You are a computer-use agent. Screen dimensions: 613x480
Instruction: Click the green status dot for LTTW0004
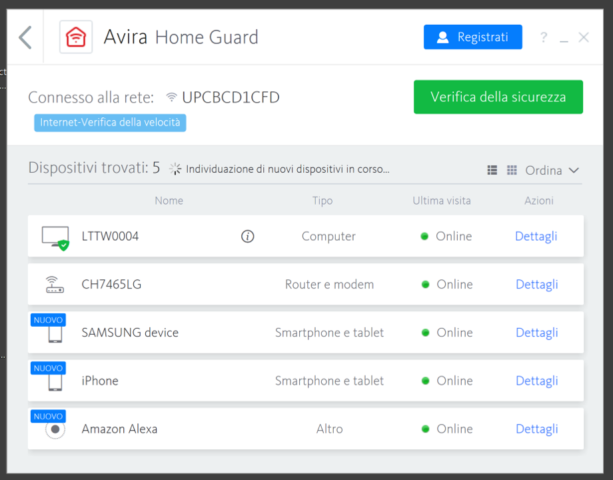tap(424, 236)
